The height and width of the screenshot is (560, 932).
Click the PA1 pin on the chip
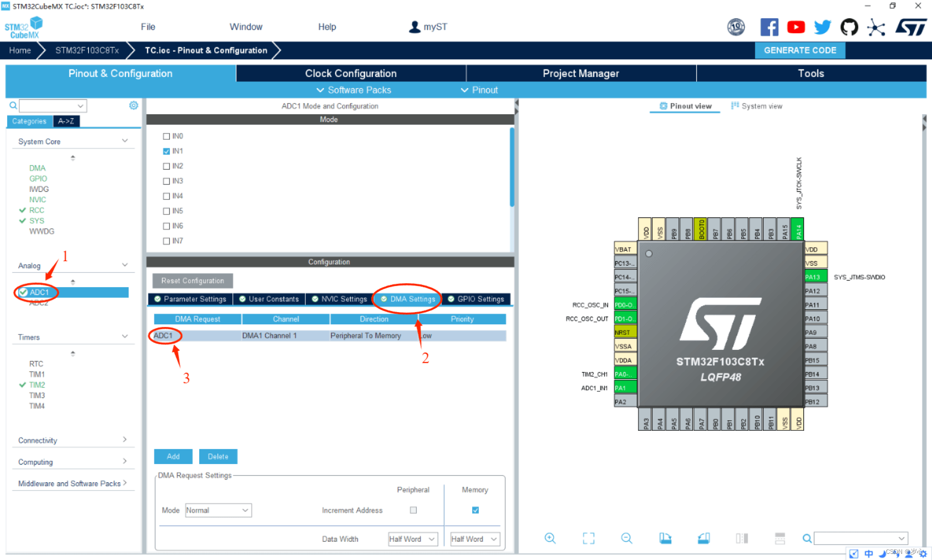click(x=625, y=388)
